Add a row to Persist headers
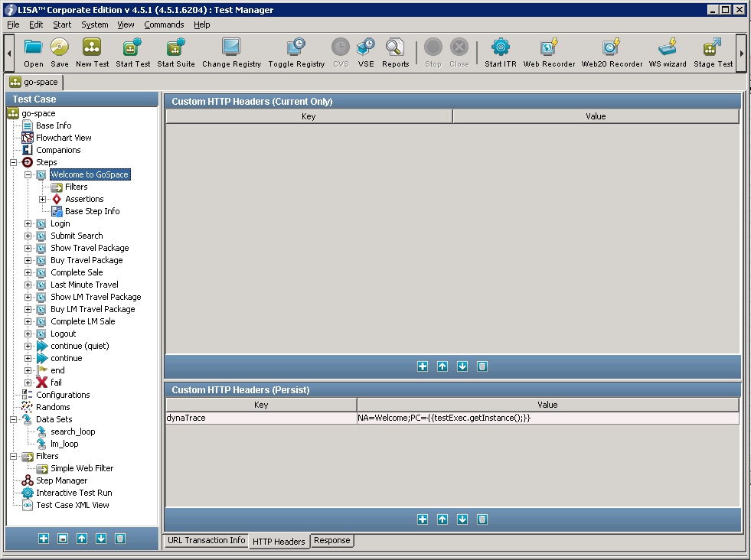 [423, 519]
